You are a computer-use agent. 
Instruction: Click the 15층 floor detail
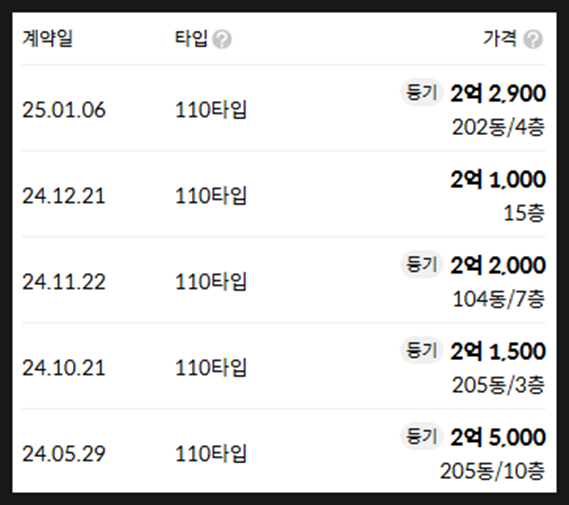(x=524, y=213)
